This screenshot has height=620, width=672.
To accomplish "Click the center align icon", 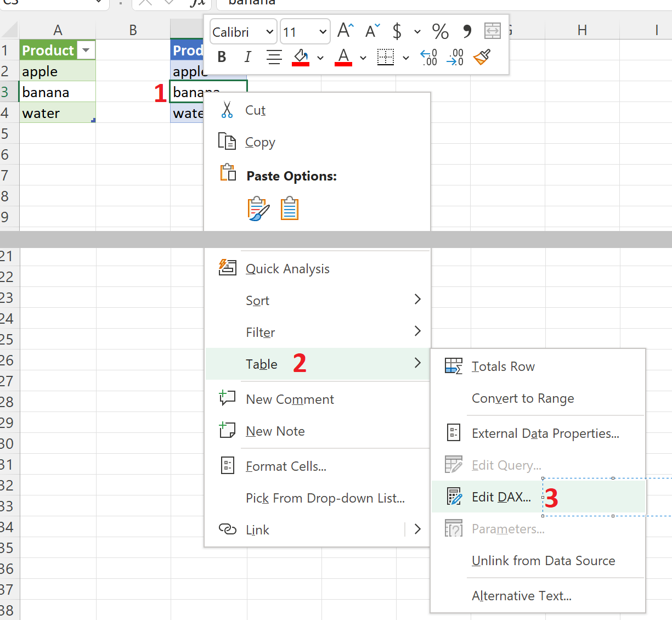I will pyautogui.click(x=274, y=57).
